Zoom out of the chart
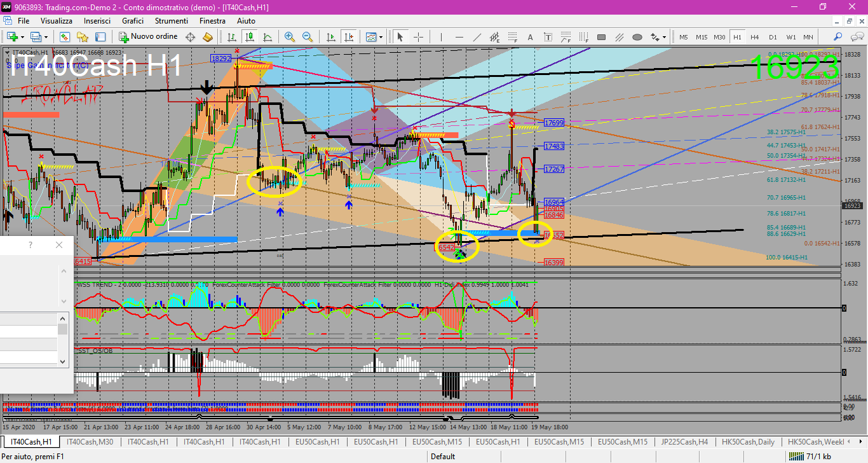 pos(308,37)
